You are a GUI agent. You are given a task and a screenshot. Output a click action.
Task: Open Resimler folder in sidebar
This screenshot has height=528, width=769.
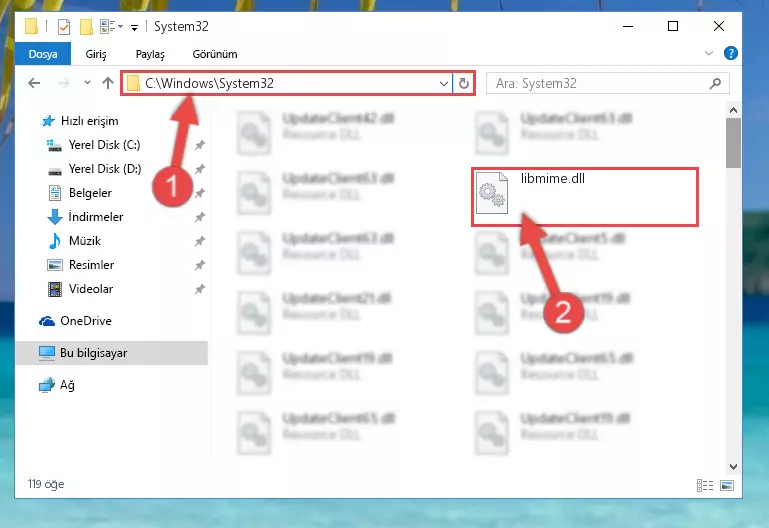click(x=91, y=265)
